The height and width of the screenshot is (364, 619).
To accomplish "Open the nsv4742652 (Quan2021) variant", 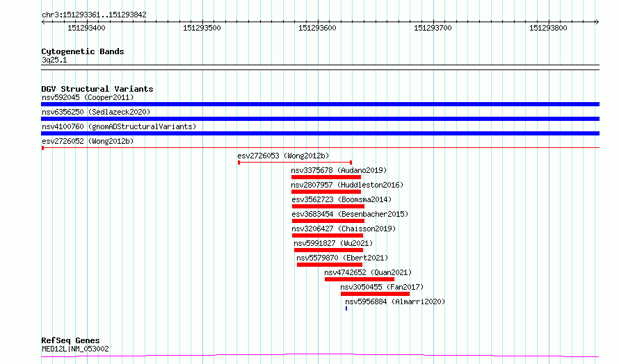I will (x=368, y=272).
